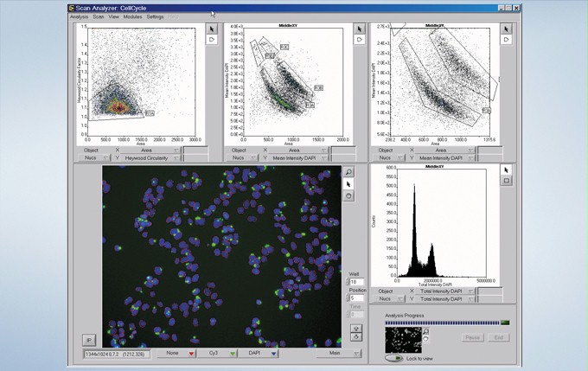
Task: Click the Position input field showing 5
Action: click(356, 297)
